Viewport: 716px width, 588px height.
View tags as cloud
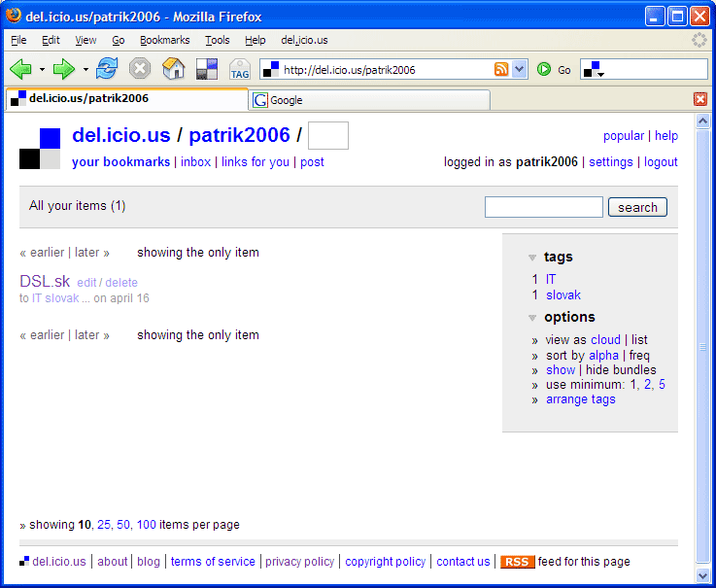coord(605,340)
